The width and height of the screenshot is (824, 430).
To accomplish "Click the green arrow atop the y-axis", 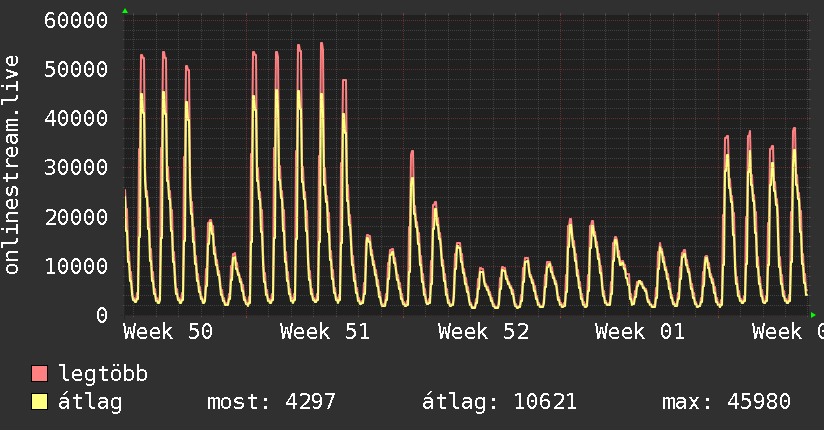I will tap(125, 11).
